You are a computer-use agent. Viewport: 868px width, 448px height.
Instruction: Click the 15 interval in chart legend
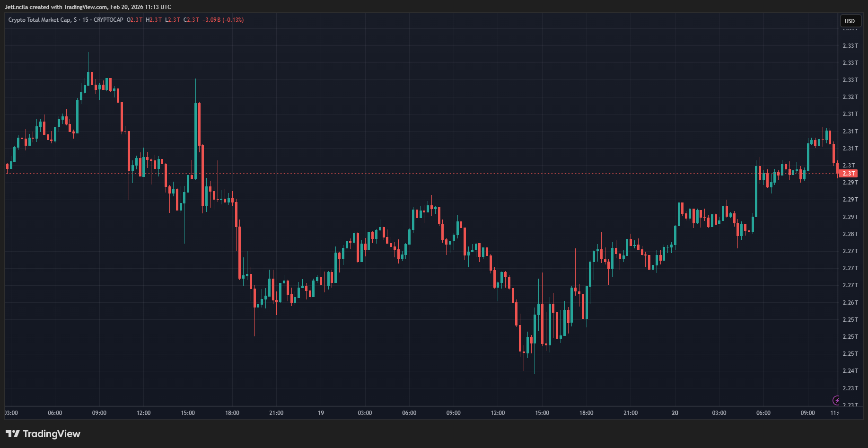(85, 20)
